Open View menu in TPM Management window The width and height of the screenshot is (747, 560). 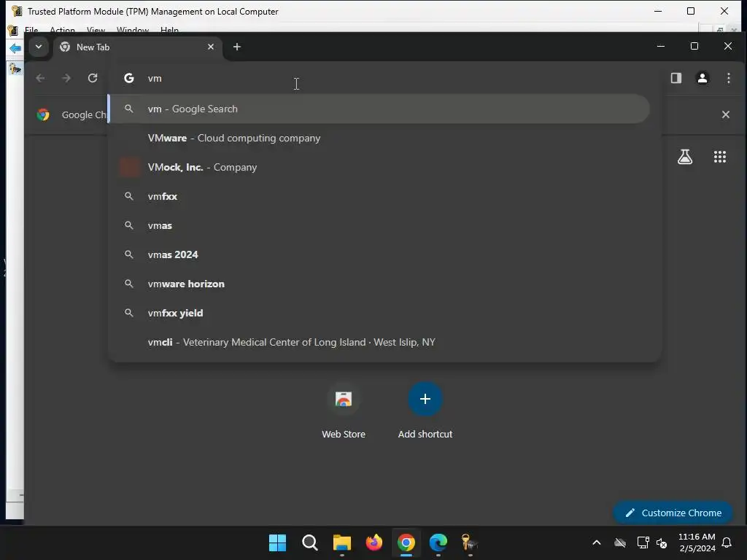click(x=96, y=29)
